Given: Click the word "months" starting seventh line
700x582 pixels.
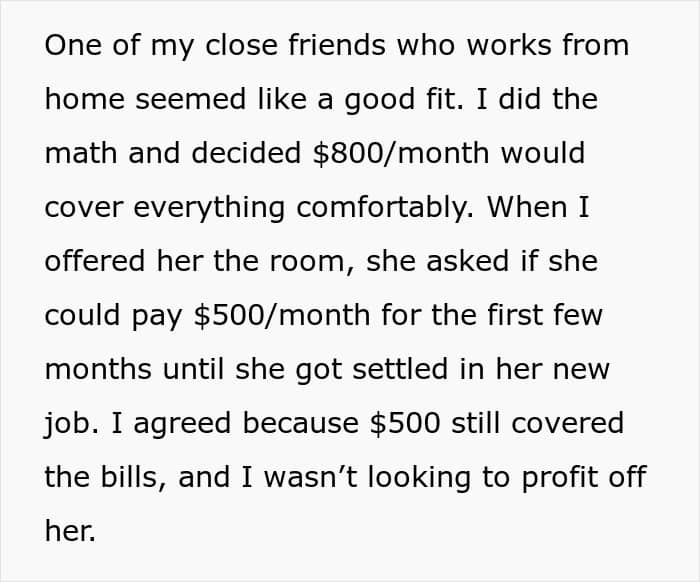Looking at the screenshot, I should click(x=98, y=370).
